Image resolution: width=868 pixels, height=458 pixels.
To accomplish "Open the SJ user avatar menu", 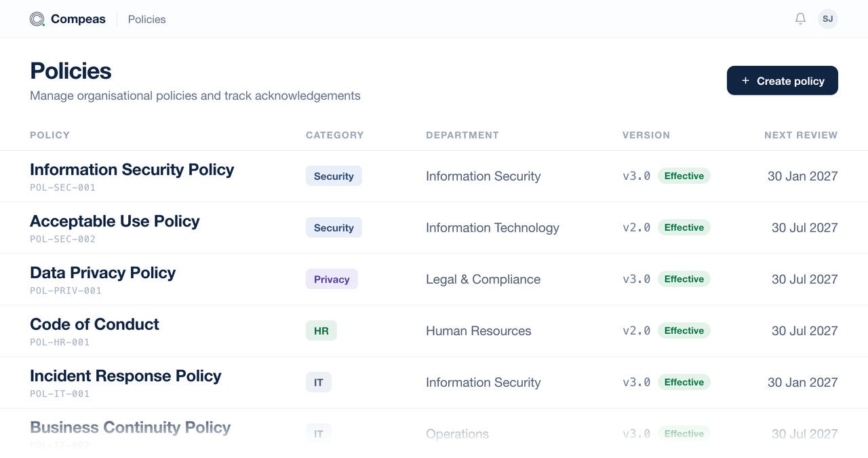I will (x=827, y=19).
